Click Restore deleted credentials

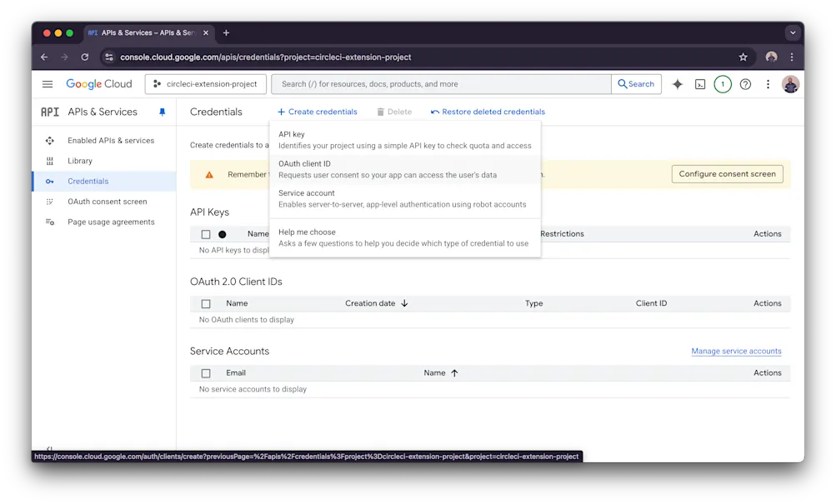tap(488, 112)
